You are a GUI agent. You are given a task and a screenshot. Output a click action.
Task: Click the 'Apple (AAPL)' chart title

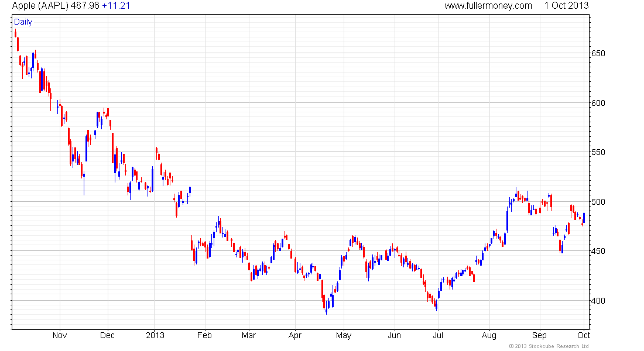coord(40,6)
